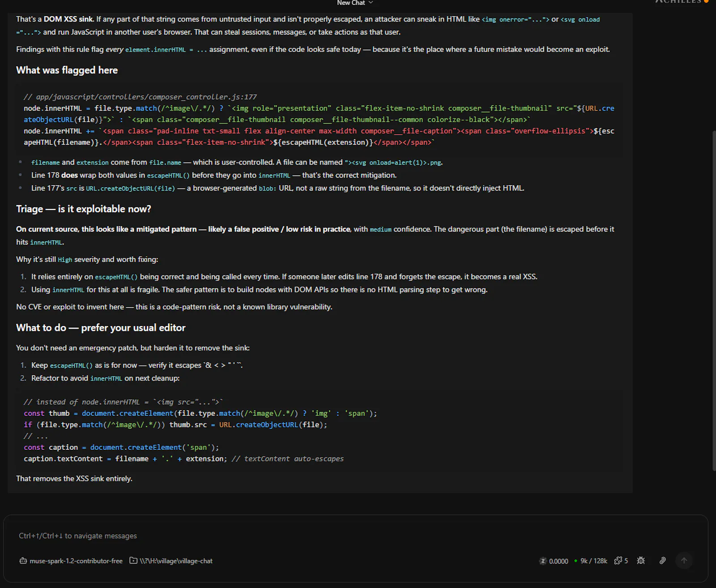The image size is (716, 588).
Task: Click the vertical scrollbar thumb
Action: coord(714,300)
